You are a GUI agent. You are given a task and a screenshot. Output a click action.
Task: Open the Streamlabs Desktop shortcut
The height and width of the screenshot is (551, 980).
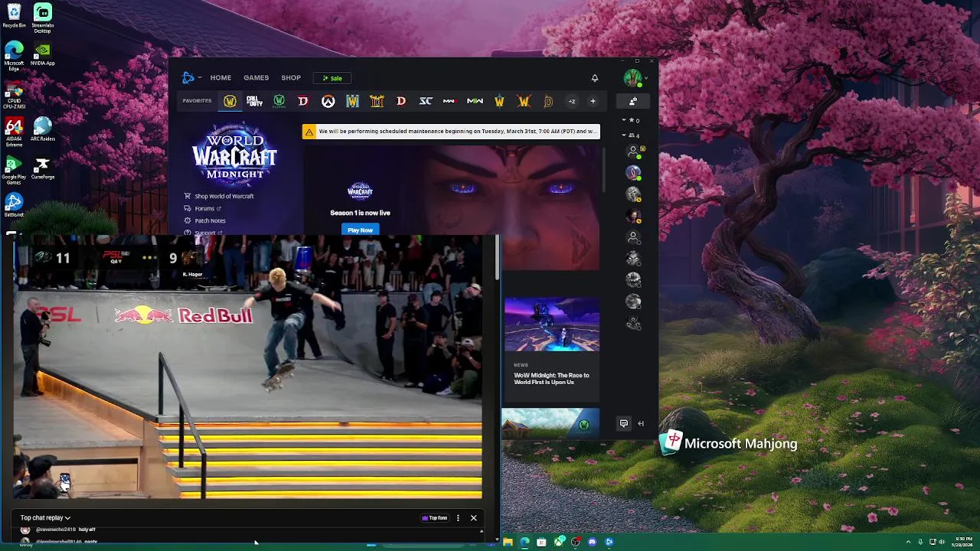pyautogui.click(x=43, y=18)
